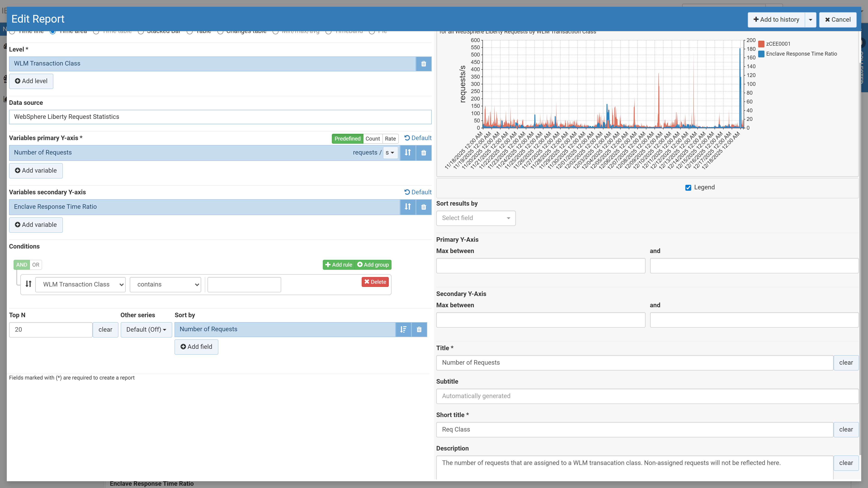Select the Table chart type
The width and height of the screenshot is (868, 488).
click(x=190, y=32)
